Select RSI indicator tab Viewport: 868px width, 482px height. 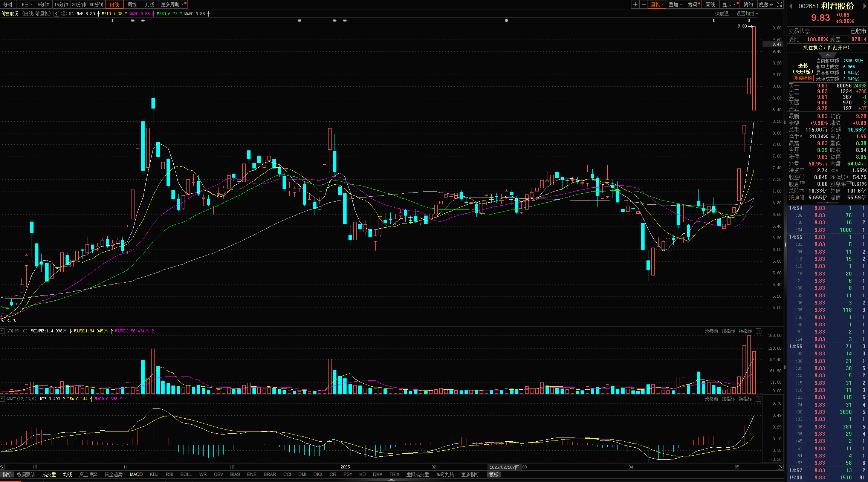pos(170,474)
